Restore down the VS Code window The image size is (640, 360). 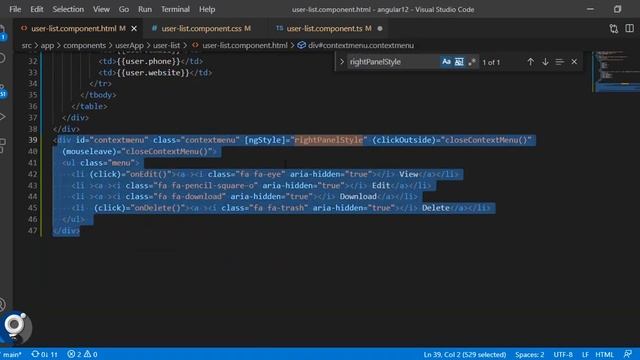[617, 9]
